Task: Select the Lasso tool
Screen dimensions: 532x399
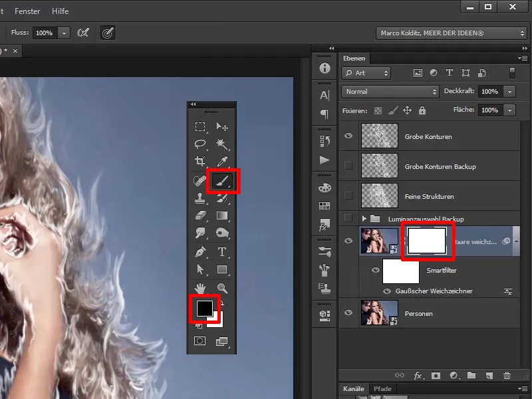Action: (200, 144)
